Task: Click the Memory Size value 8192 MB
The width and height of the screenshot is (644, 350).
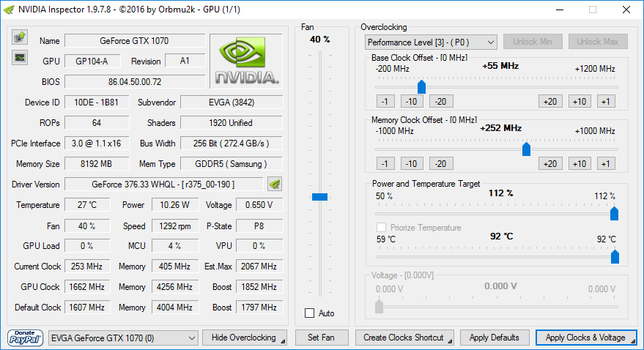Action: (x=97, y=164)
